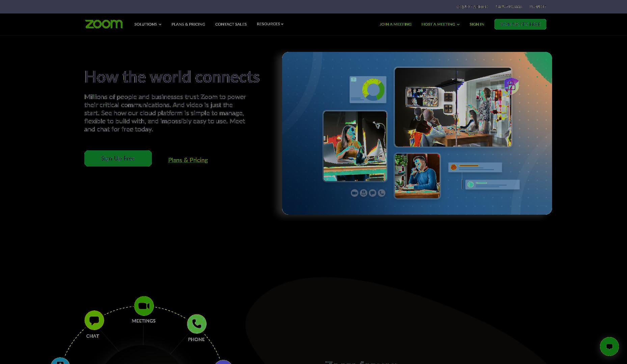Click the Zoom logo
The image size is (627, 364).
[x=104, y=24]
